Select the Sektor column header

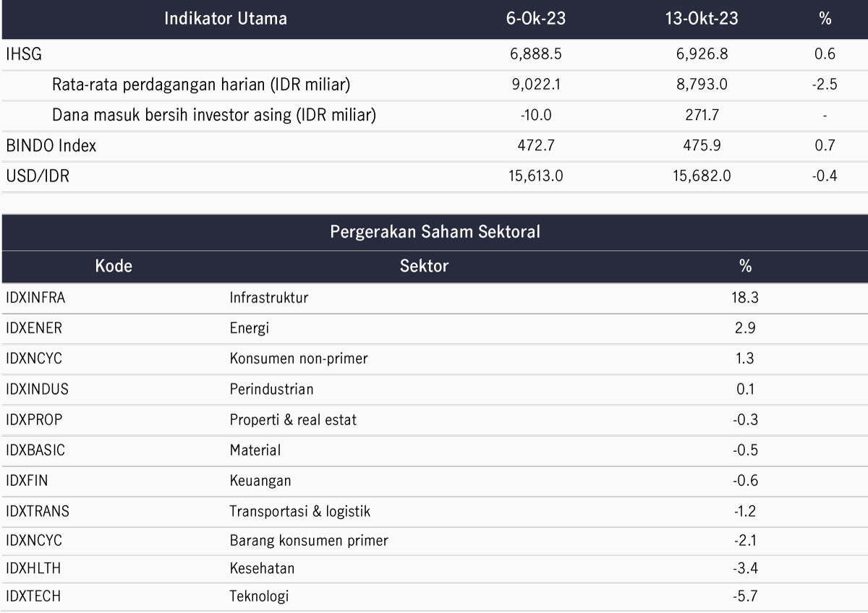424,266
